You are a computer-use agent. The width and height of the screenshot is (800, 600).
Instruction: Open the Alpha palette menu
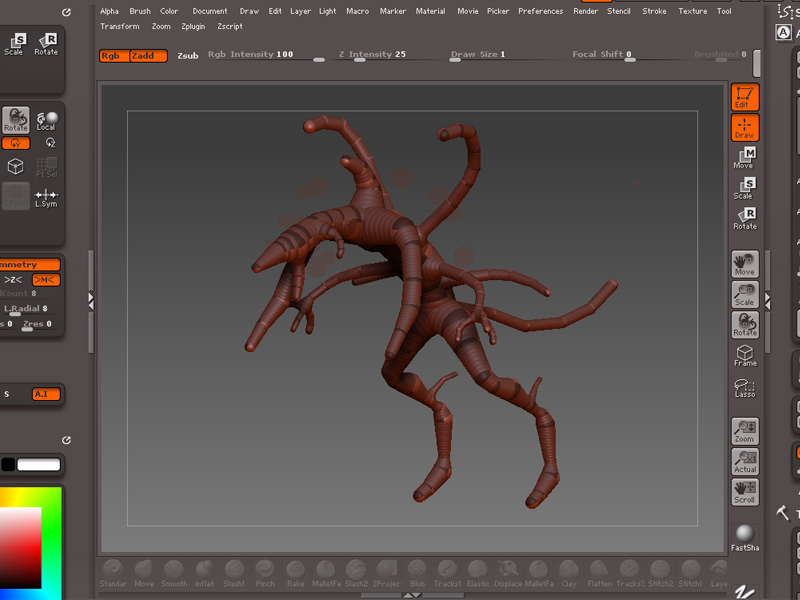pyautogui.click(x=109, y=11)
